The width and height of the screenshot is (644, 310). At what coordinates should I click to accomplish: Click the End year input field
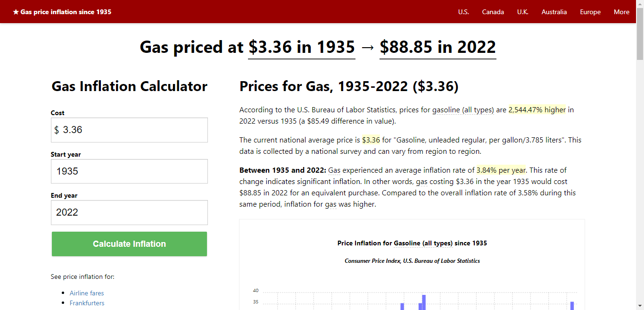tap(129, 212)
